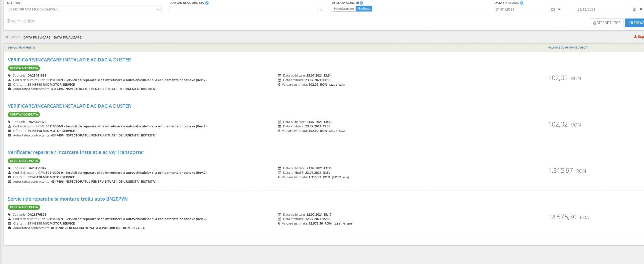The height and width of the screenshot is (264, 644).
Task: Open 'Verificare/ reparare / incarcare instalatie ac Vw Transporter'
Action: click(76, 152)
